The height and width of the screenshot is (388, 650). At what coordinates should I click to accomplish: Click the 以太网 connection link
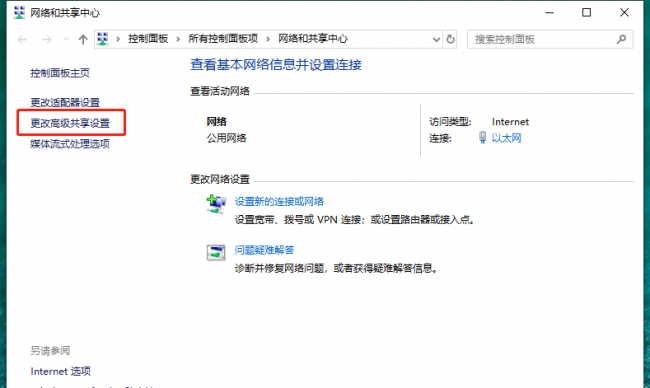point(506,138)
